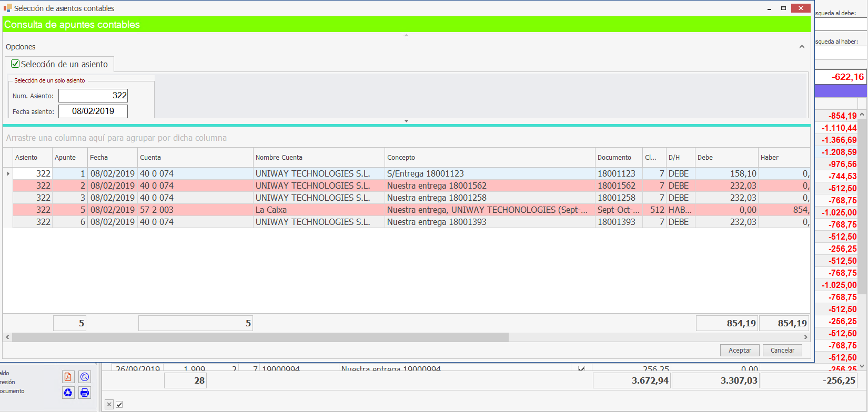Toggle the filter checkbox beside the X button
The height and width of the screenshot is (412, 868).
(119, 404)
